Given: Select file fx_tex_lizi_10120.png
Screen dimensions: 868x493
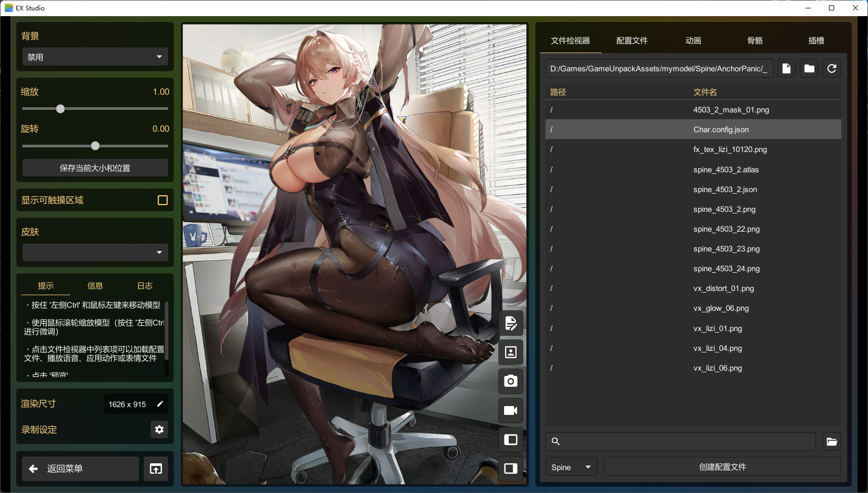Looking at the screenshot, I should coord(693,149).
